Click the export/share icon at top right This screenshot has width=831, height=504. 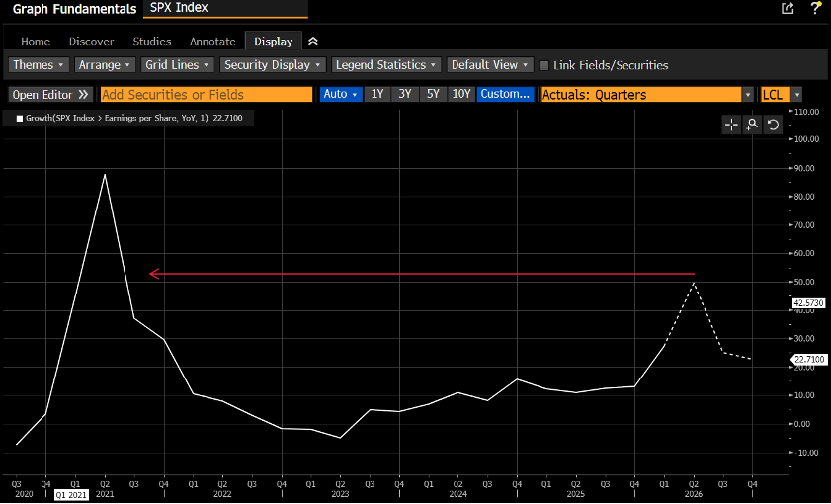[788, 8]
